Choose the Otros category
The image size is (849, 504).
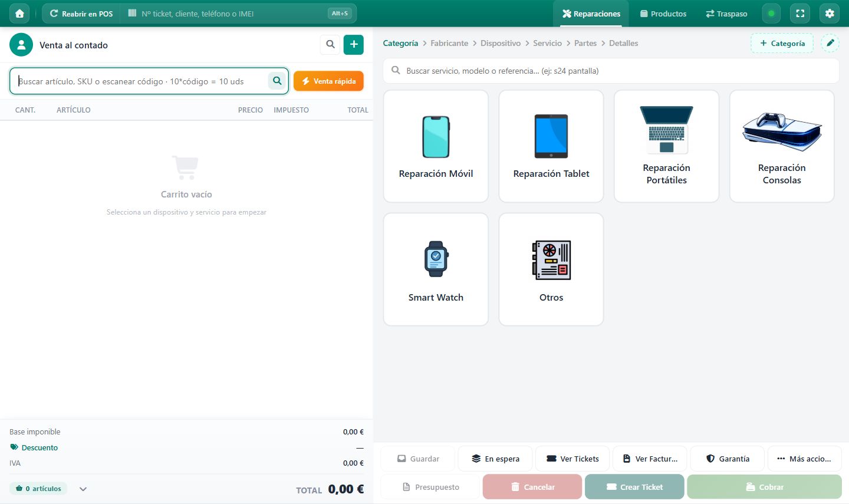[551, 269]
